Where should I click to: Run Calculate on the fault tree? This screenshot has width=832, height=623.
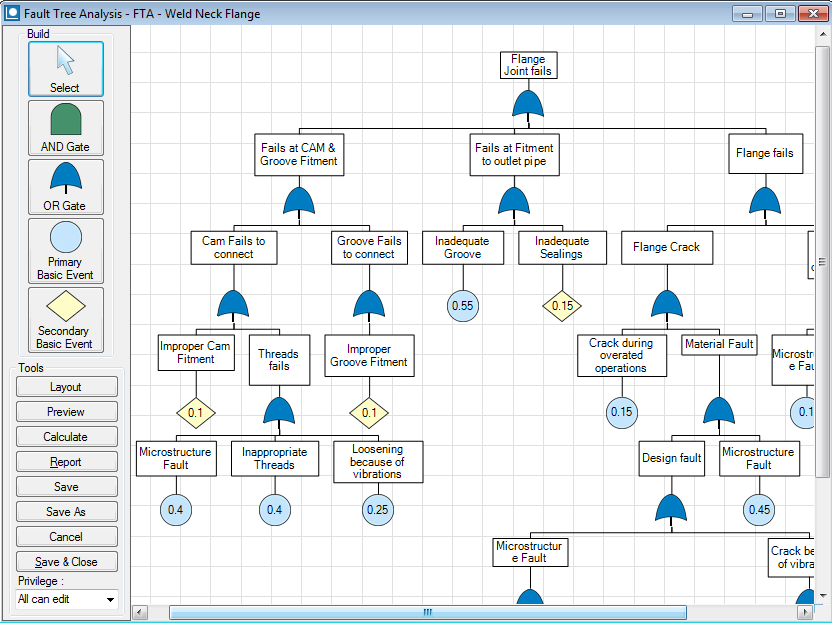click(x=66, y=437)
